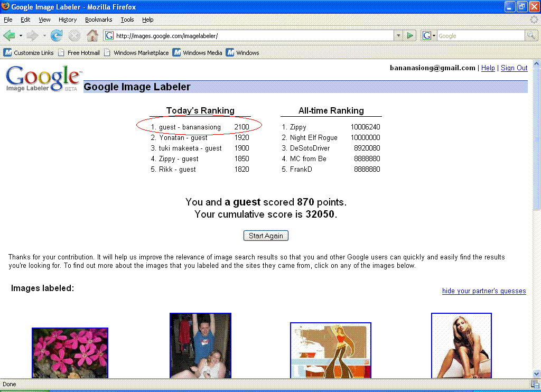This screenshot has width=541, height=392.
Task: Click the Sign Out link
Action: pyautogui.click(x=514, y=68)
